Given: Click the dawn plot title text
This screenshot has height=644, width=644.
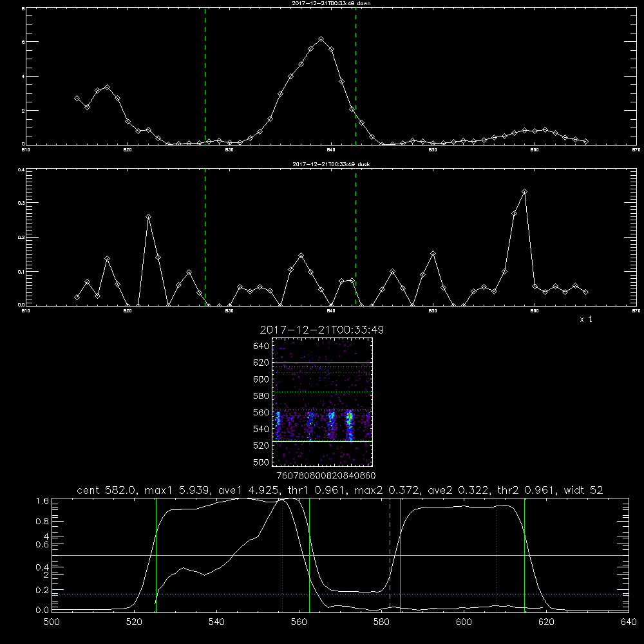Looking at the screenshot, I should click(331, 3).
